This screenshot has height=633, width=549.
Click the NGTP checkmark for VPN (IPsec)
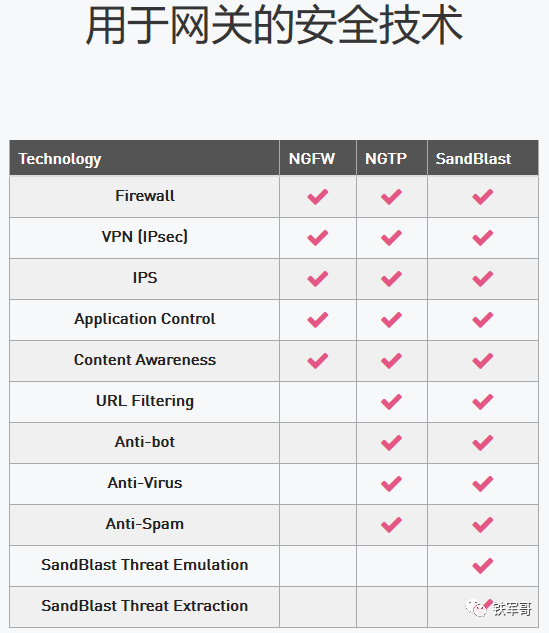point(391,238)
